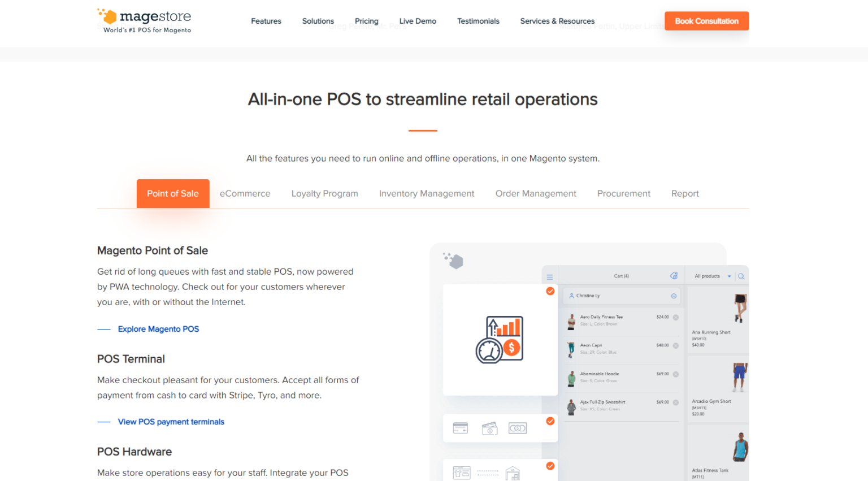Remove Ajax Full-Zip Sweatshirt from the cart

tap(676, 402)
